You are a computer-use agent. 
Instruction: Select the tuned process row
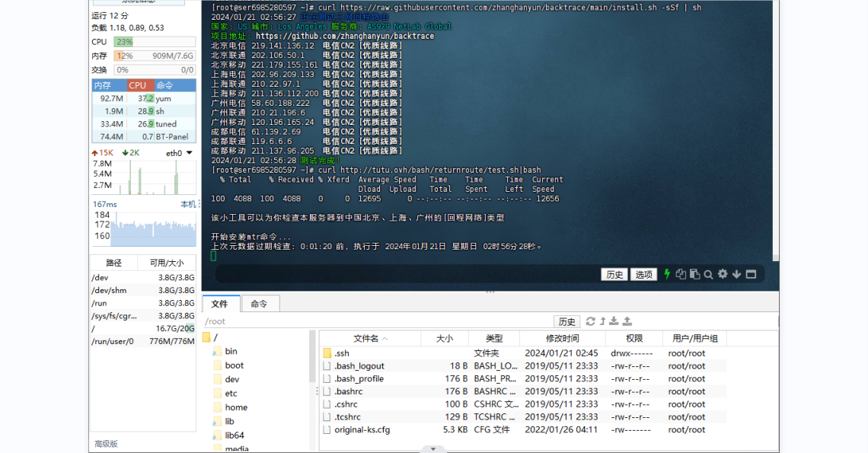[144, 124]
